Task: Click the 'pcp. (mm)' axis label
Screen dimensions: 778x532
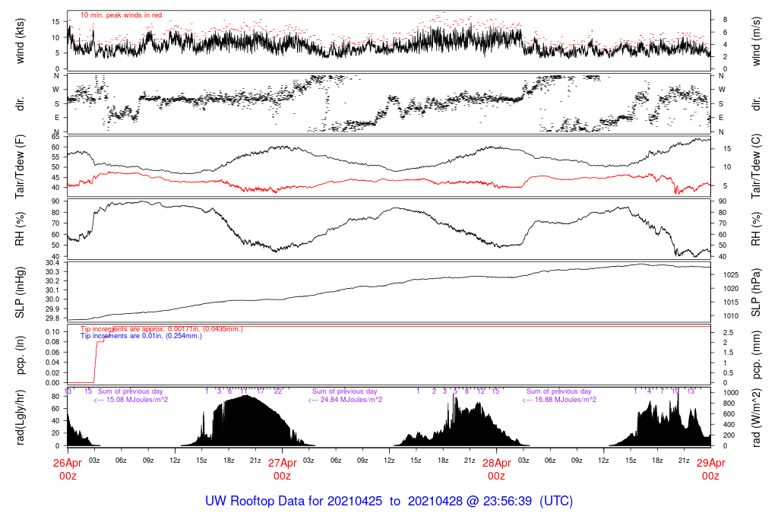Action: point(756,355)
